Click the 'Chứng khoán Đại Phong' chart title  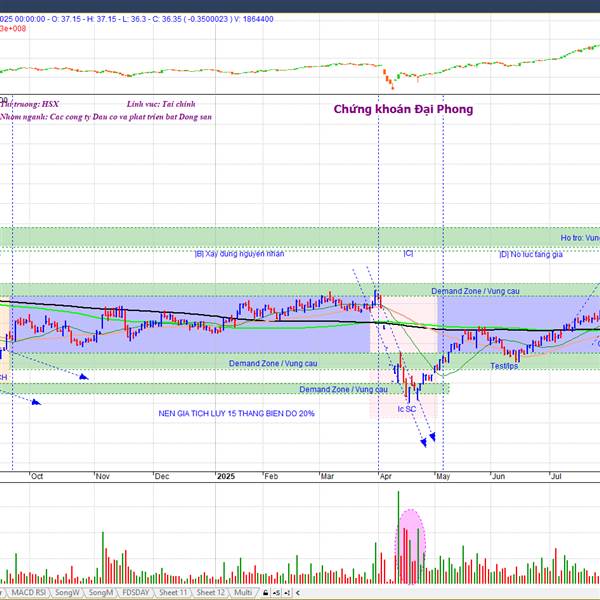pos(403,109)
